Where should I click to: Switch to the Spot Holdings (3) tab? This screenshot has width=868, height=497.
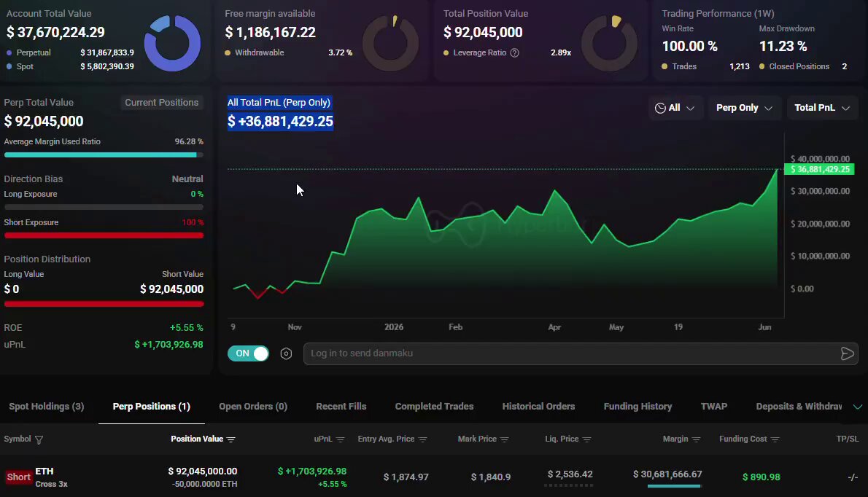47,407
